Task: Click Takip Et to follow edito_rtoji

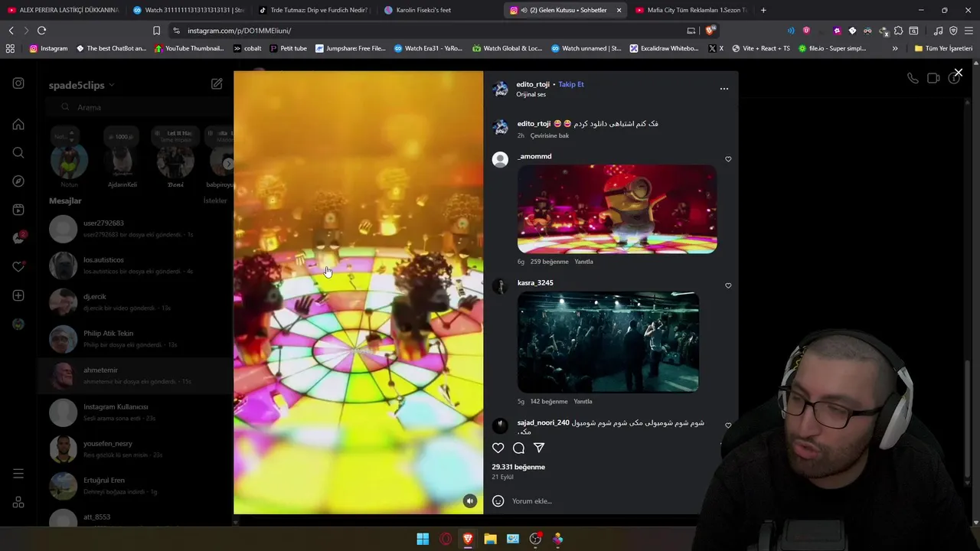Action: [x=571, y=84]
